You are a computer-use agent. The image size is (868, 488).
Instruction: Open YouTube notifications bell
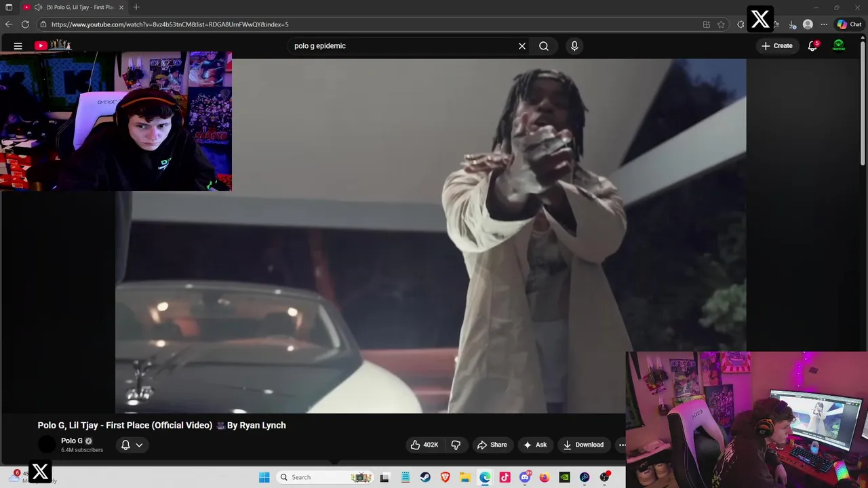tap(812, 46)
